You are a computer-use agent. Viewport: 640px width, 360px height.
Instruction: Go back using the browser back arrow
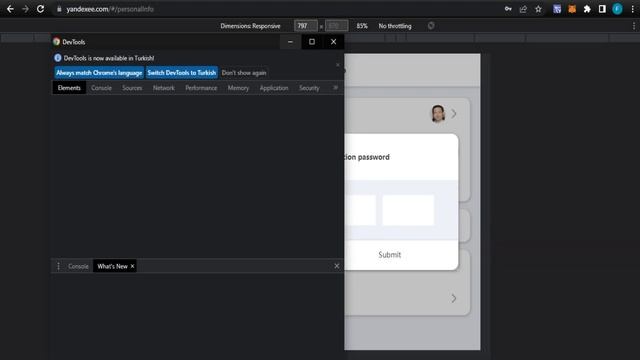[10, 9]
